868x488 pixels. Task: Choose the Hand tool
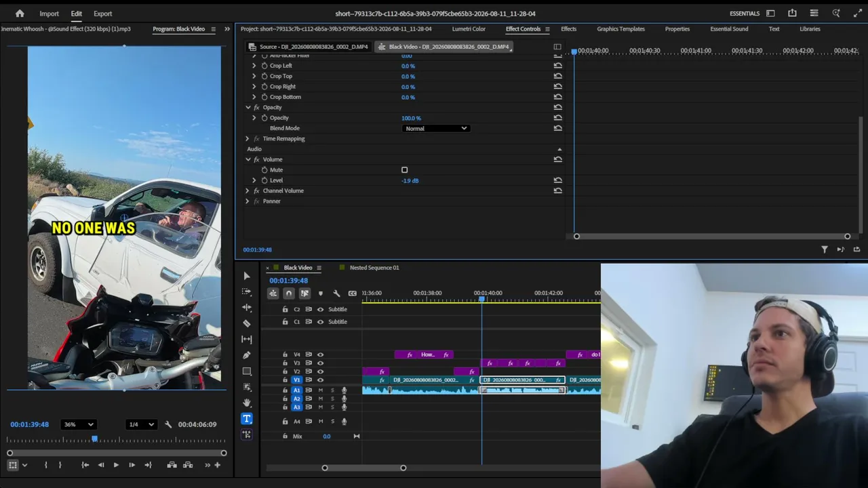click(247, 403)
